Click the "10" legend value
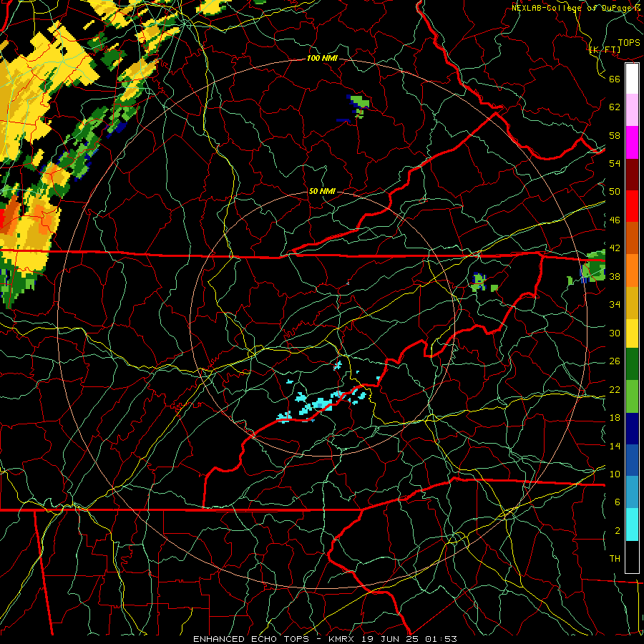Screen dimensions: 644x644 point(615,474)
